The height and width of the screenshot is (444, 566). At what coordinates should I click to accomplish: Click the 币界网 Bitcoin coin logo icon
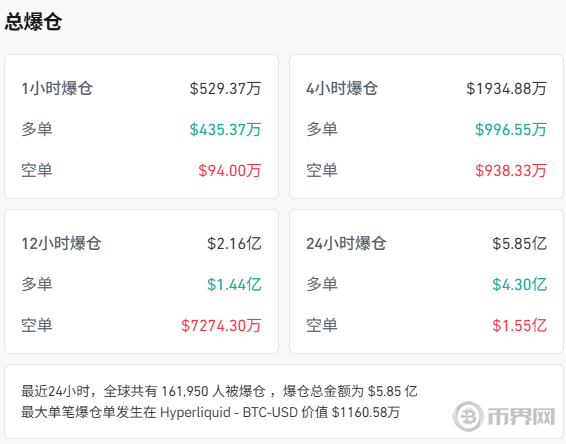coord(468,416)
